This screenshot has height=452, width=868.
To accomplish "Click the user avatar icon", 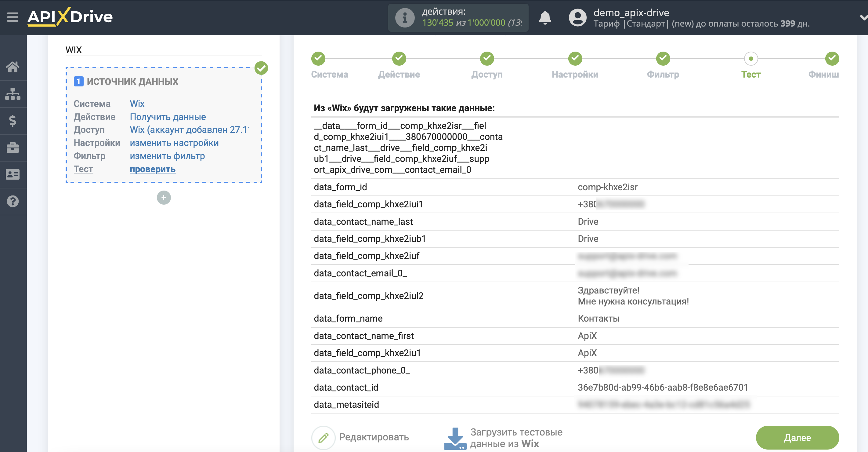I will click(577, 17).
